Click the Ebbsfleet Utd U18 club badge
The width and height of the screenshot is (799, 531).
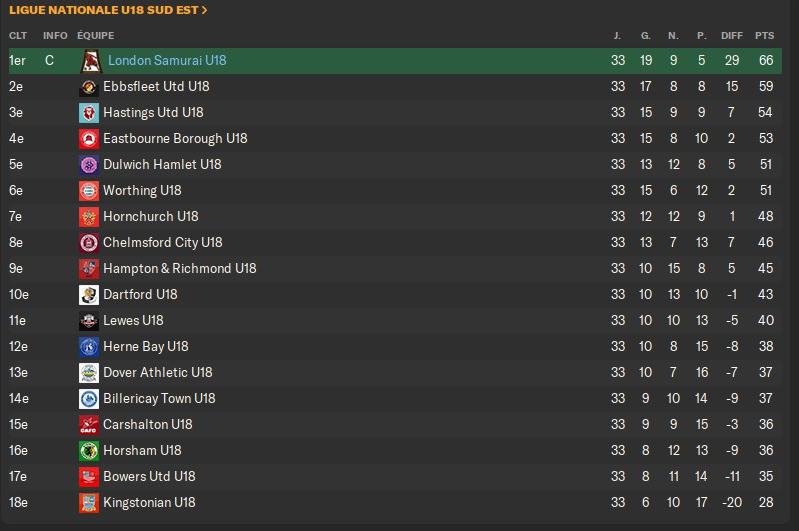(88, 87)
